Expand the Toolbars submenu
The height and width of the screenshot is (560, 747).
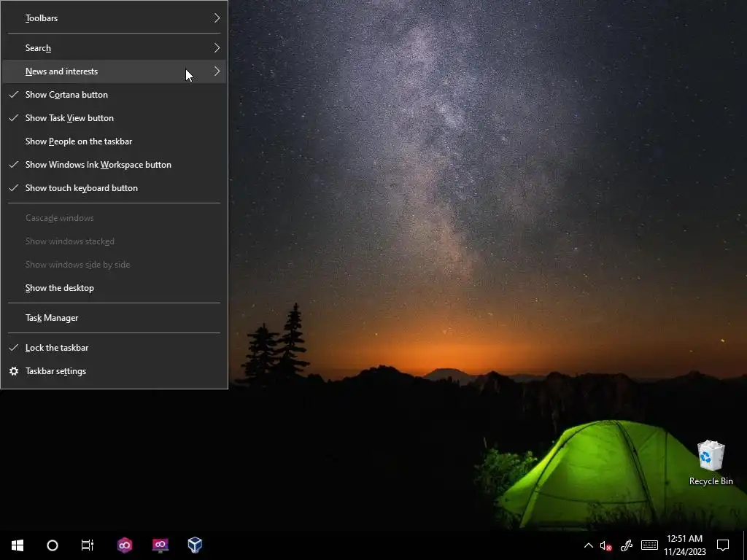(115, 18)
